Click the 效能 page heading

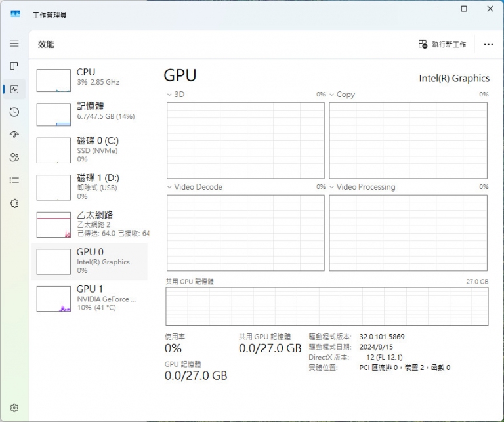click(x=46, y=45)
